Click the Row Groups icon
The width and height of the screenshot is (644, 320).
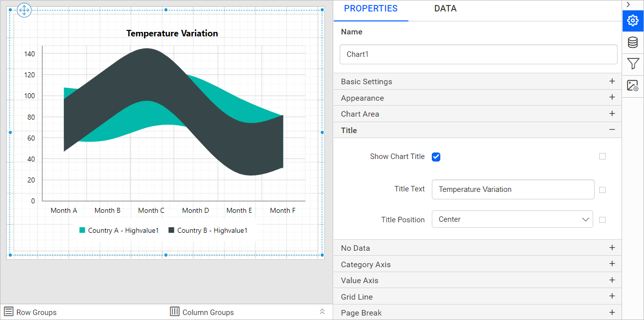pyautogui.click(x=9, y=312)
